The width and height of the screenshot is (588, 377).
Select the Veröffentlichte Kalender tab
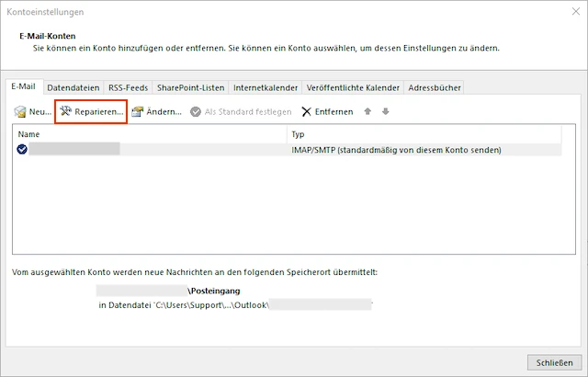pyautogui.click(x=353, y=87)
